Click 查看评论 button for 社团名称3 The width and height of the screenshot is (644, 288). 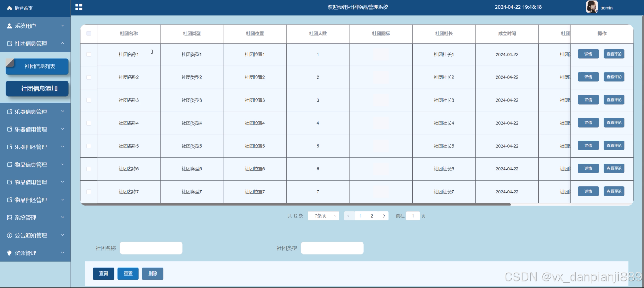click(x=614, y=100)
